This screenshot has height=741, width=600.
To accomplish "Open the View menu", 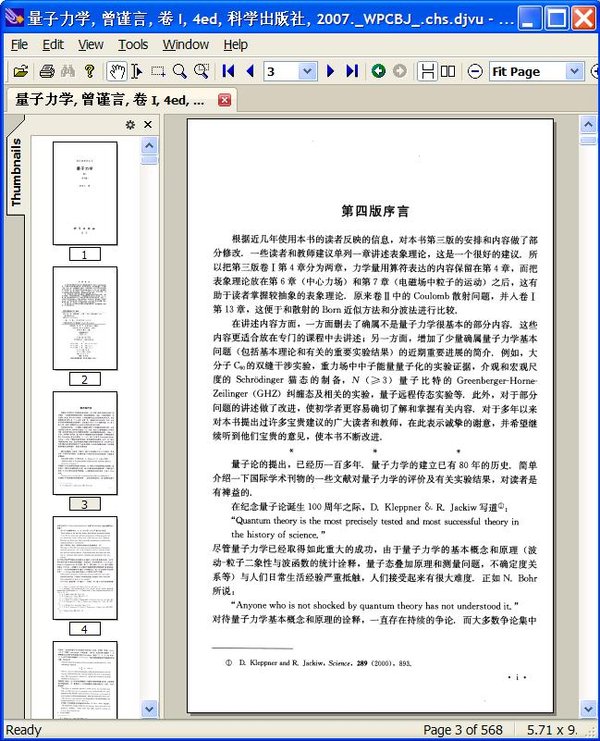I will pyautogui.click(x=90, y=44).
